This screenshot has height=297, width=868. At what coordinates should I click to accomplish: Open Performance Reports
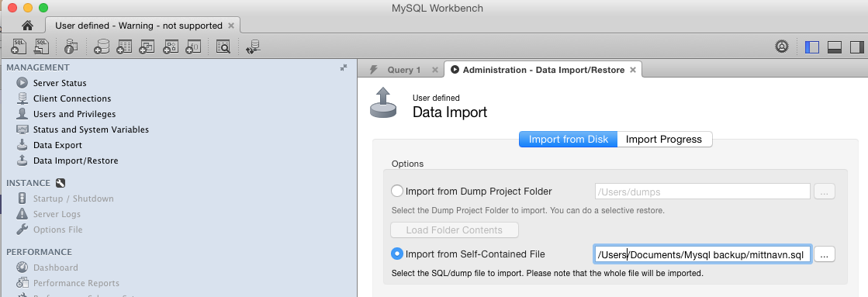point(76,282)
